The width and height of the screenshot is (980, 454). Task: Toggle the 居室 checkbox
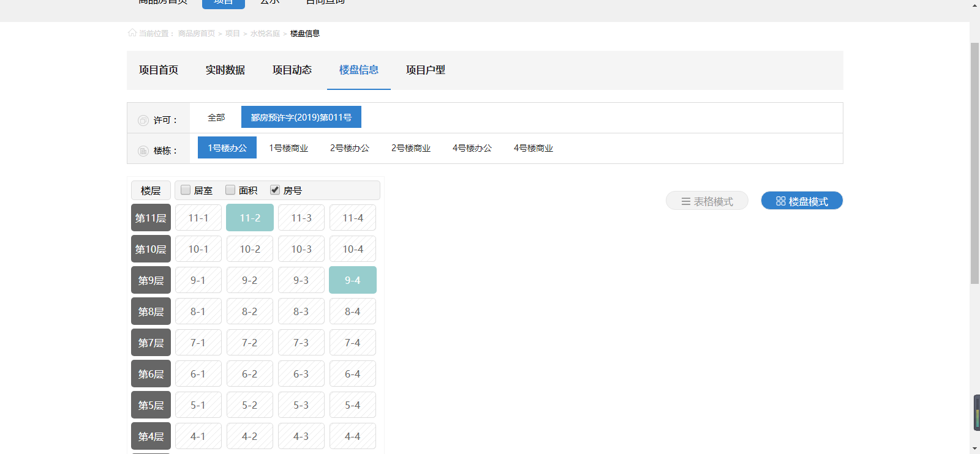(186, 190)
